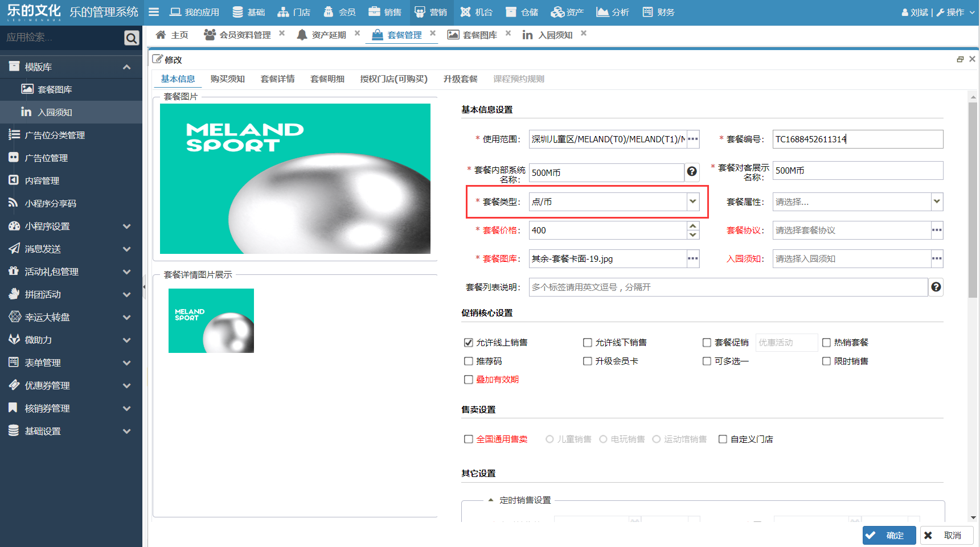Enable 可多选一 checkbox
Image resolution: width=980 pixels, height=547 pixels.
pos(707,361)
